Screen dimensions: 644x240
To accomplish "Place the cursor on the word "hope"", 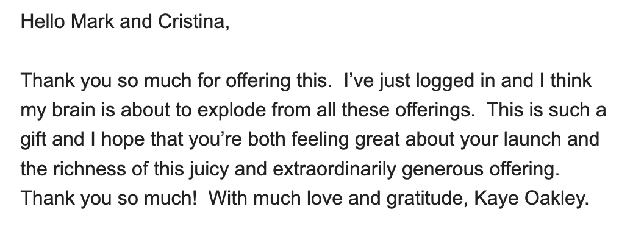I will pyautogui.click(x=123, y=140).
